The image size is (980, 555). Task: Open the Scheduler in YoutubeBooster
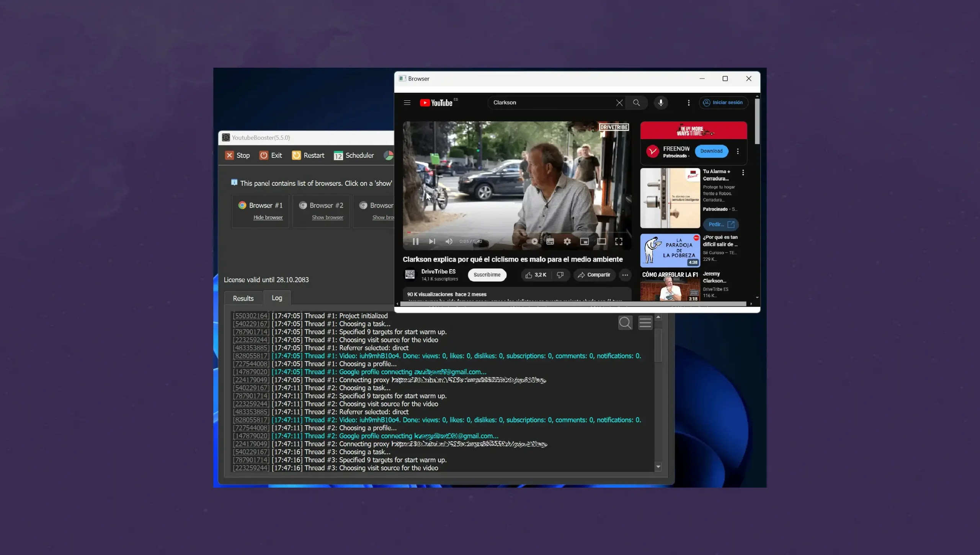[354, 155]
